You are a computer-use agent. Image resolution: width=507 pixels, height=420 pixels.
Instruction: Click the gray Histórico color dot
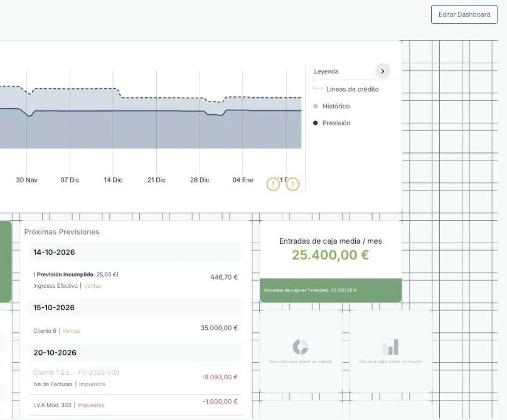coord(315,106)
